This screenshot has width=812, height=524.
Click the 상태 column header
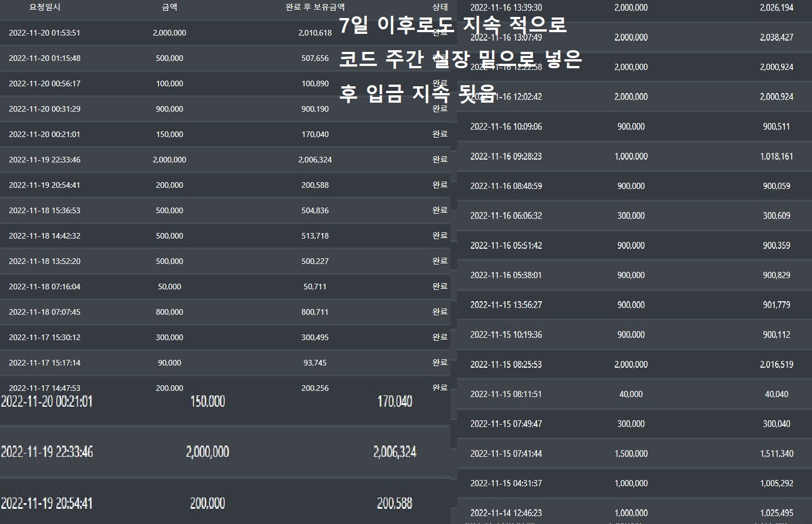click(x=440, y=7)
